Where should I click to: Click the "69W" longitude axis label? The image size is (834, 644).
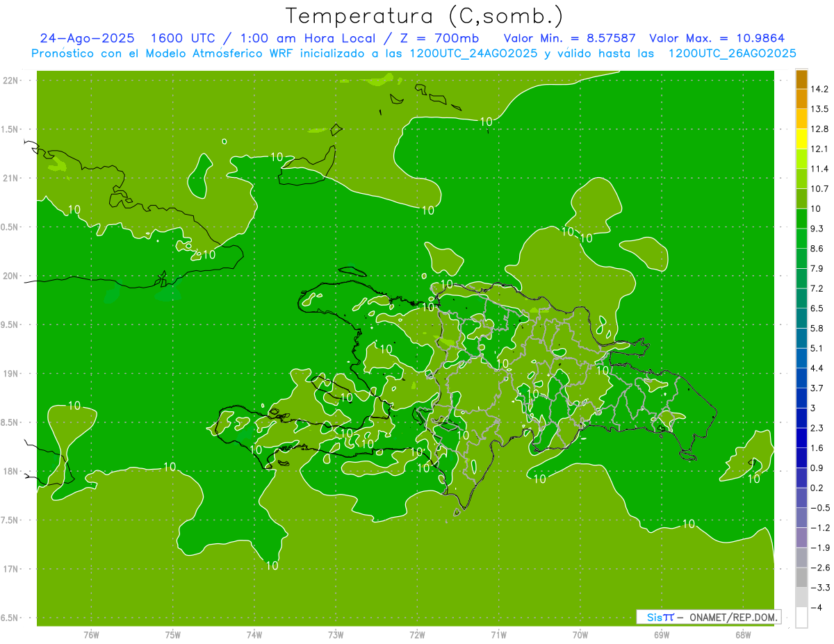[662, 635]
